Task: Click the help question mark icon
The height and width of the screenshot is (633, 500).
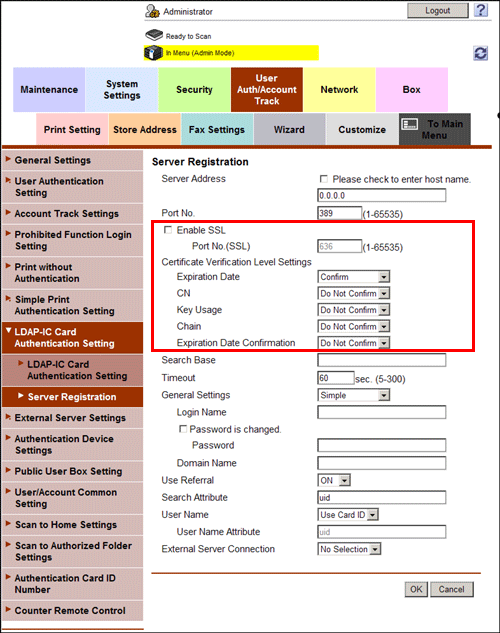Action: pos(481,10)
